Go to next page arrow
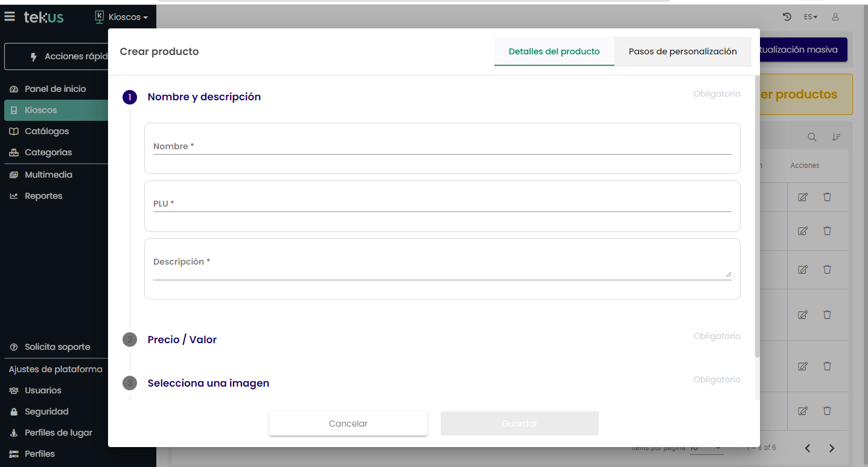This screenshot has width=868, height=467. click(x=832, y=448)
